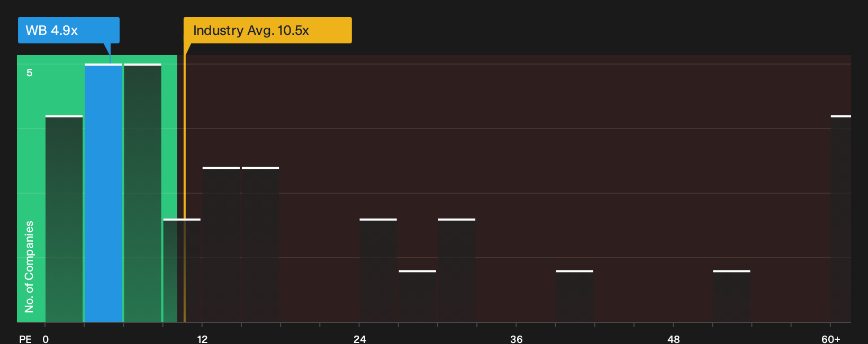This screenshot has height=344, width=868.
Task: Click the x-axis label 24
Action: pos(359,339)
